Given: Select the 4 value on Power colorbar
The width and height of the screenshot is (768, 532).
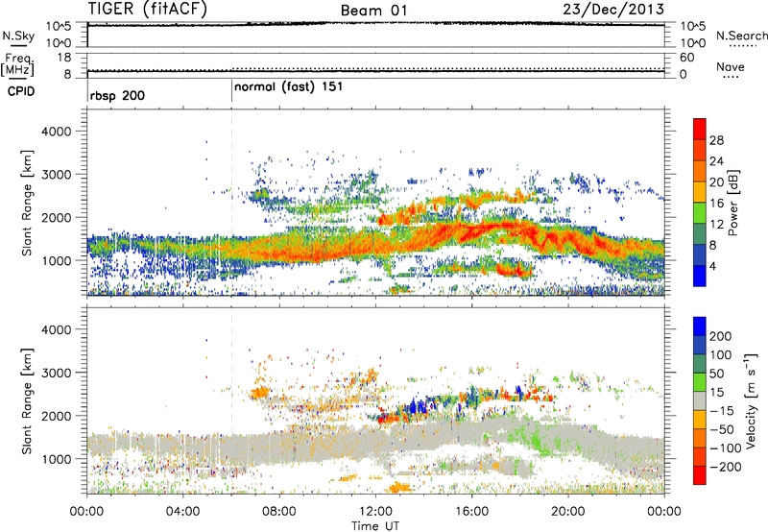Looking at the screenshot, I should coord(713,267).
